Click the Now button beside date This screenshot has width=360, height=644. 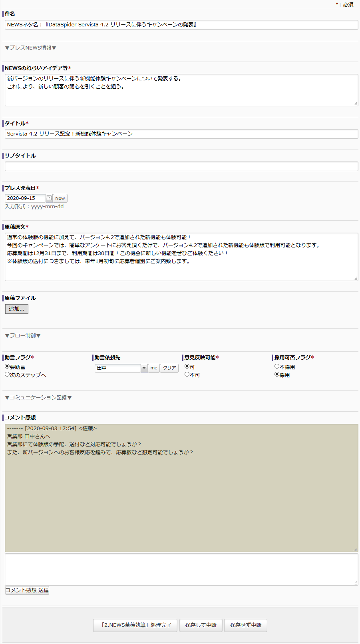coord(60,198)
